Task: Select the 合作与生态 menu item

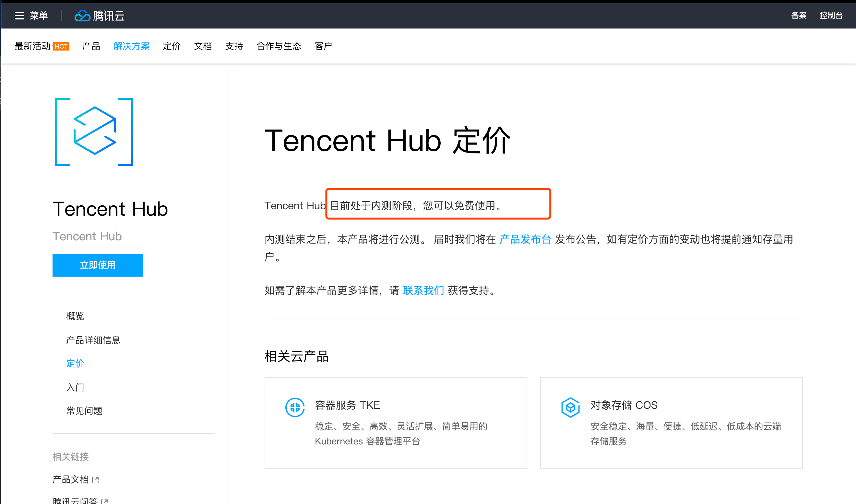Action: click(x=279, y=46)
